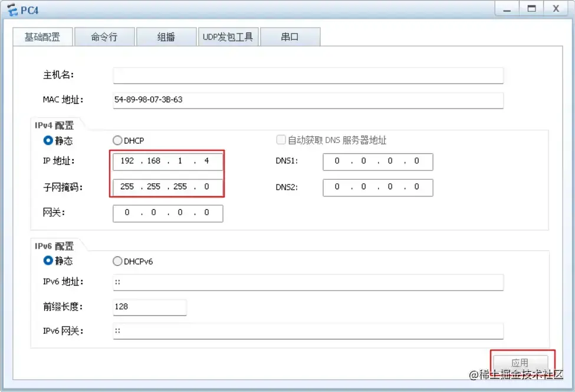575x392 pixels.
Task: Click the IPv6 地址 field
Action: point(308,282)
